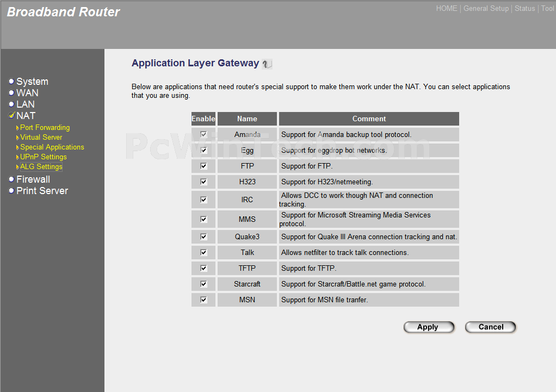This screenshot has width=556, height=392.
Task: Open ALG Settings page
Action: (x=41, y=166)
